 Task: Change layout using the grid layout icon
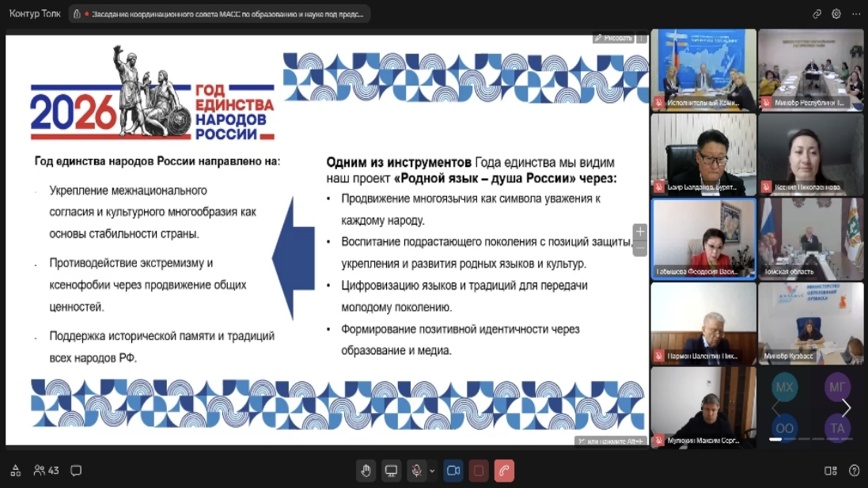[830, 471]
